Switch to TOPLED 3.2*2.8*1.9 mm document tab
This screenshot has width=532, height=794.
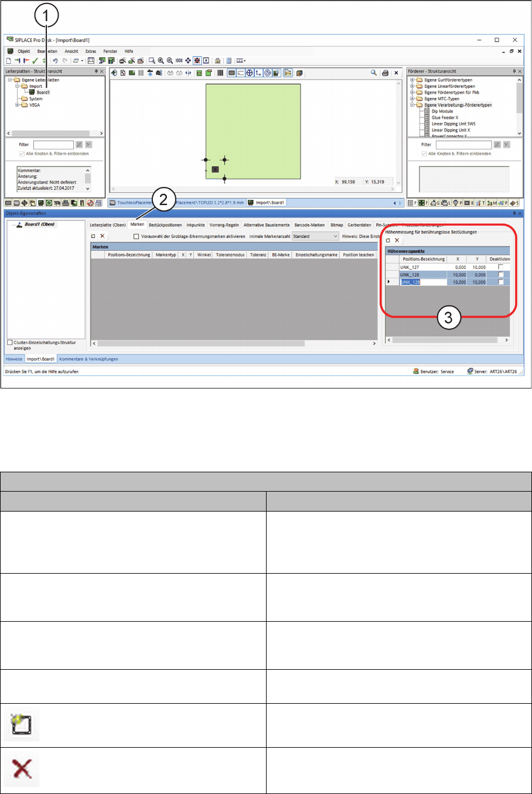[210, 203]
